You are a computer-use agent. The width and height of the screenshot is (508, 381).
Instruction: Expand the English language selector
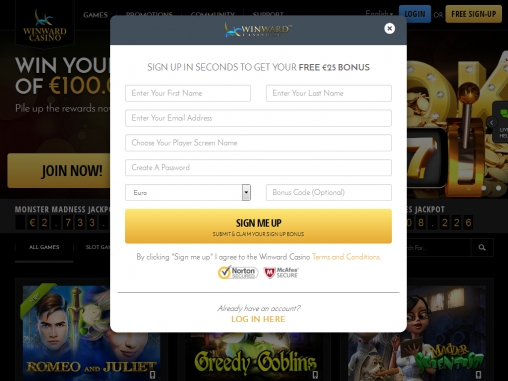tap(379, 14)
